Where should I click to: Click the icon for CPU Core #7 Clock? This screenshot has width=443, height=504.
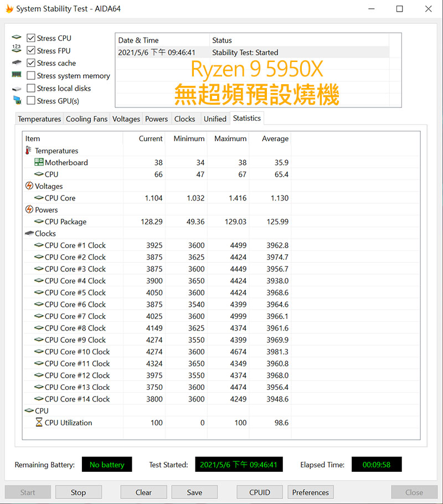pyautogui.click(x=39, y=316)
